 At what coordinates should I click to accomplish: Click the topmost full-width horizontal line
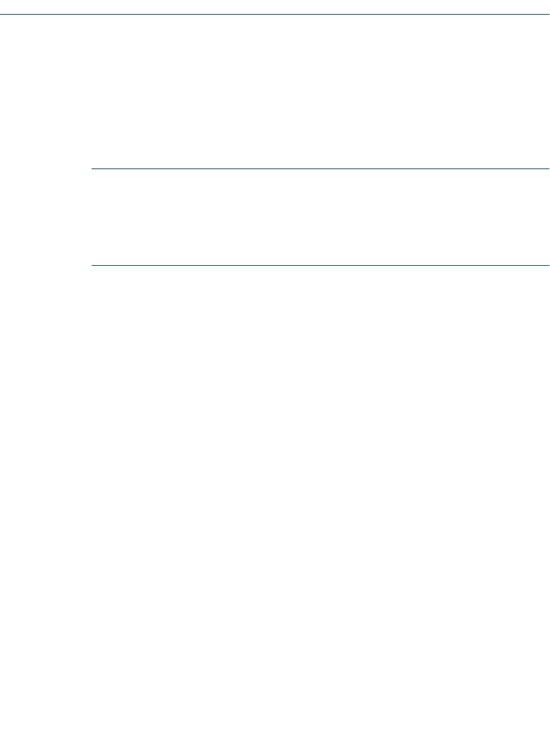[275, 15]
